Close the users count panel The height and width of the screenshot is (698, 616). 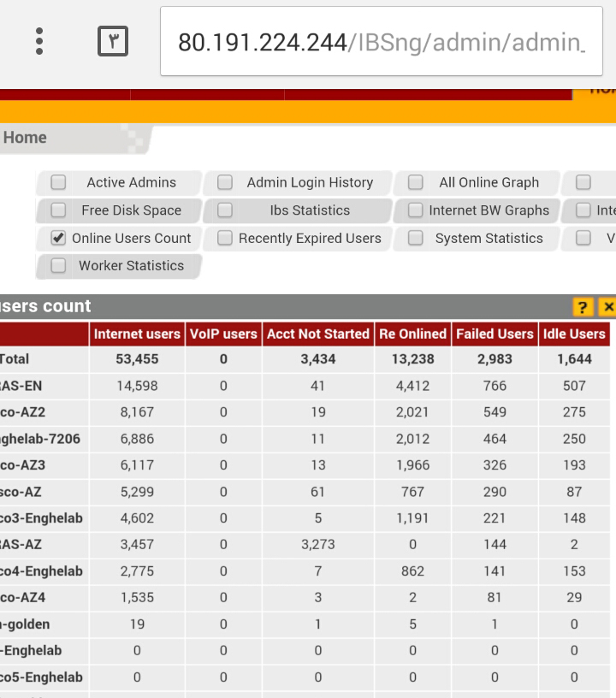pyautogui.click(x=608, y=307)
